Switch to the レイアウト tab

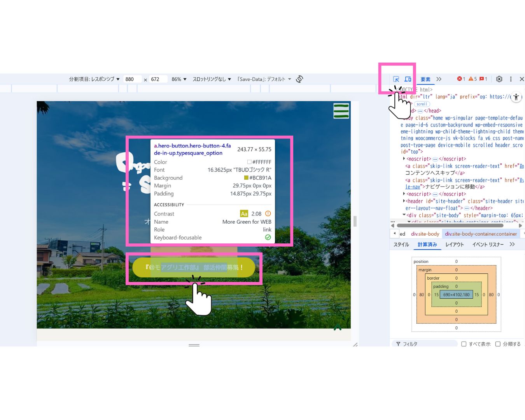(454, 244)
